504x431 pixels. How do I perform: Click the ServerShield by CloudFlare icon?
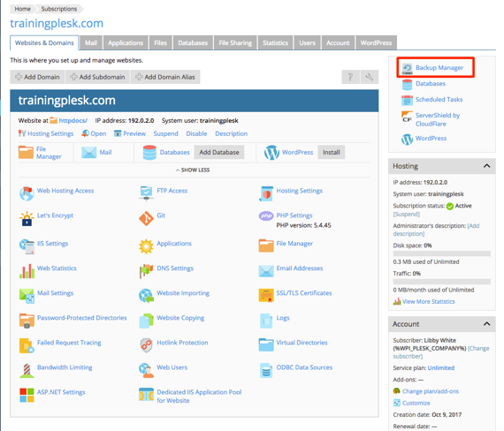408,117
